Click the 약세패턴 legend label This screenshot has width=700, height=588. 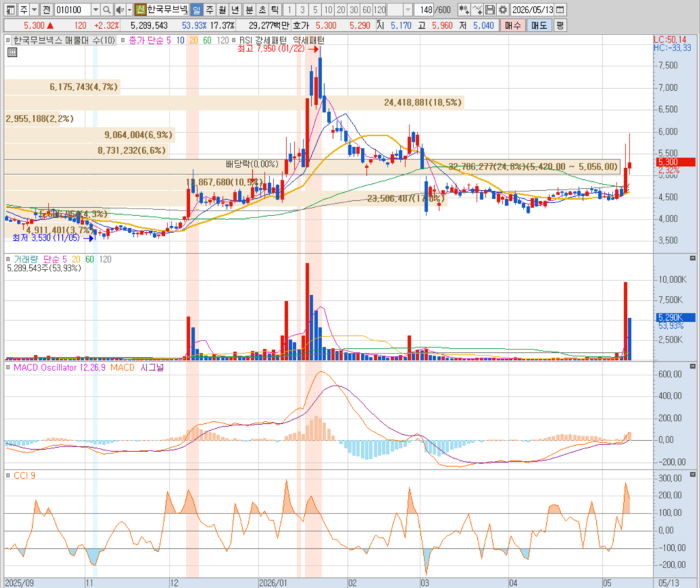pyautogui.click(x=308, y=40)
